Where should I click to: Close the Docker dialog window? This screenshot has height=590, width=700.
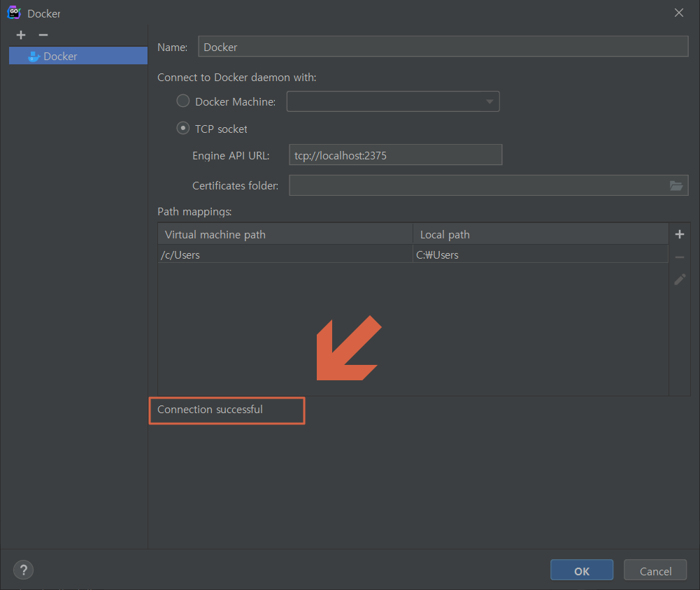(678, 13)
